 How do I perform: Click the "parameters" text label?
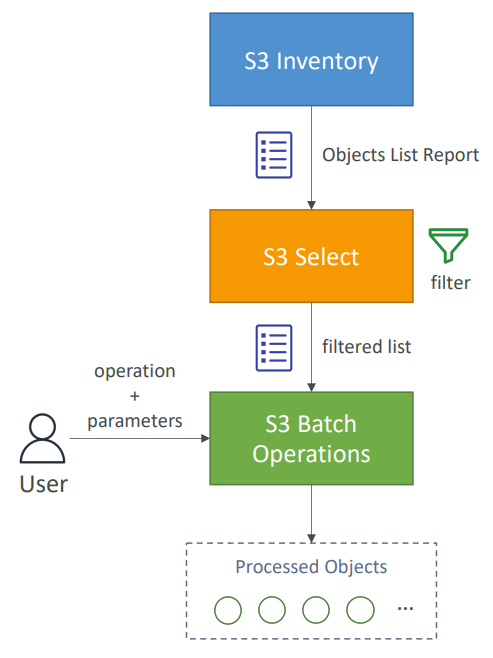[135, 421]
